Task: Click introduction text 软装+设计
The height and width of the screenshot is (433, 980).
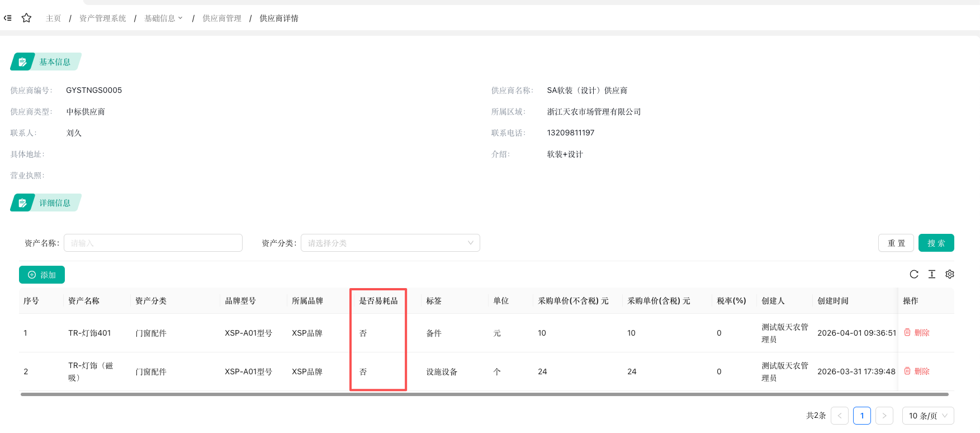Action: pos(565,154)
